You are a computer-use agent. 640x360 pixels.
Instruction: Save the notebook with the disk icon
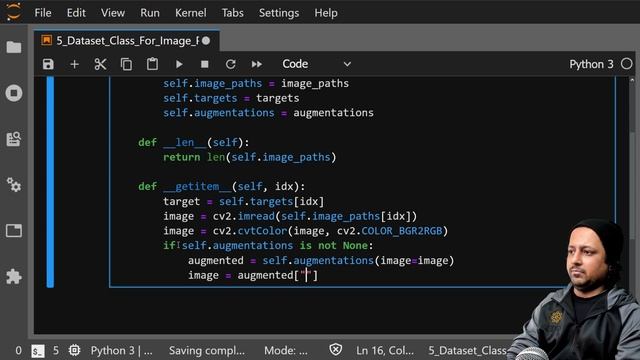48,64
